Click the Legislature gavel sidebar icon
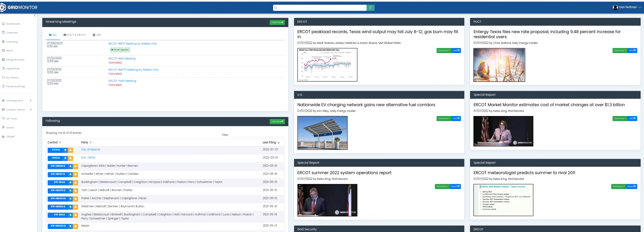This screenshot has height=232, width=644. click(x=3, y=69)
